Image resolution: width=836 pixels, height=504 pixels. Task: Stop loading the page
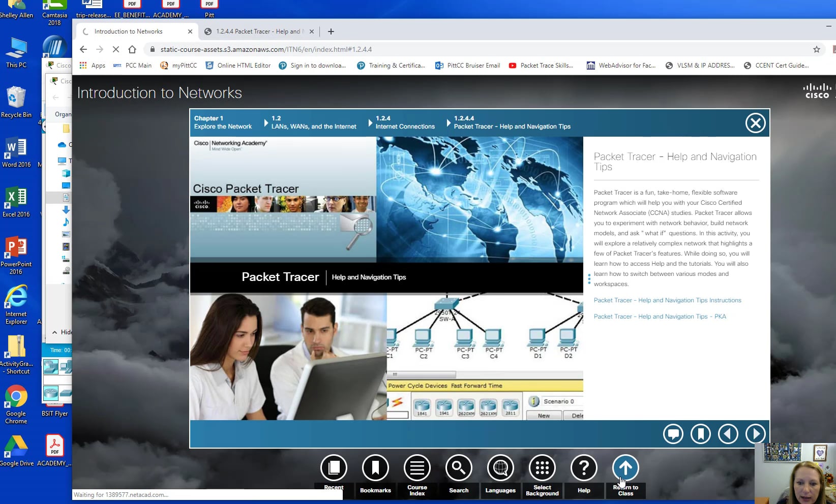tap(116, 49)
